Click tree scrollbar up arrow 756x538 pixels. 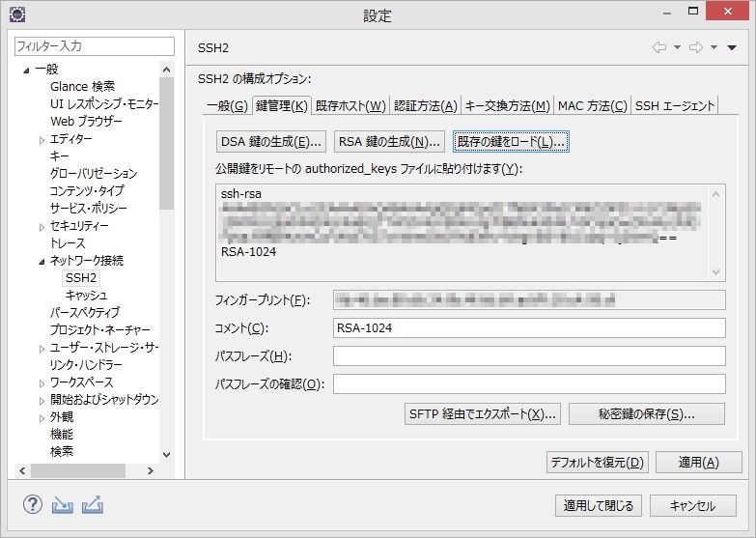pos(167,70)
